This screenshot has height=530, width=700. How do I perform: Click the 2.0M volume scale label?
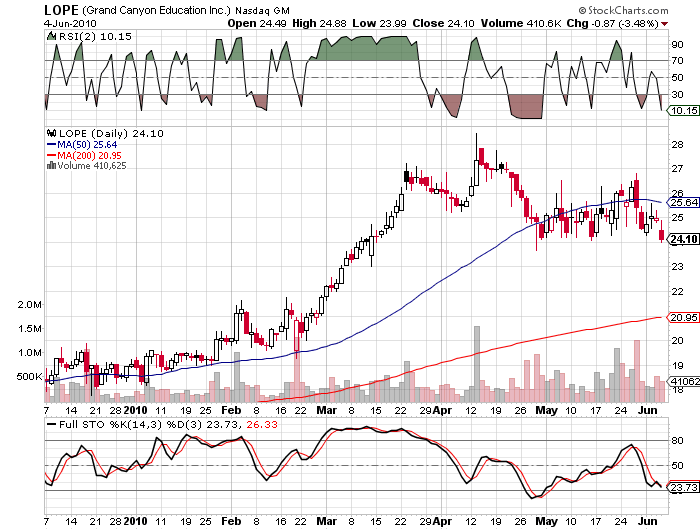[29, 305]
